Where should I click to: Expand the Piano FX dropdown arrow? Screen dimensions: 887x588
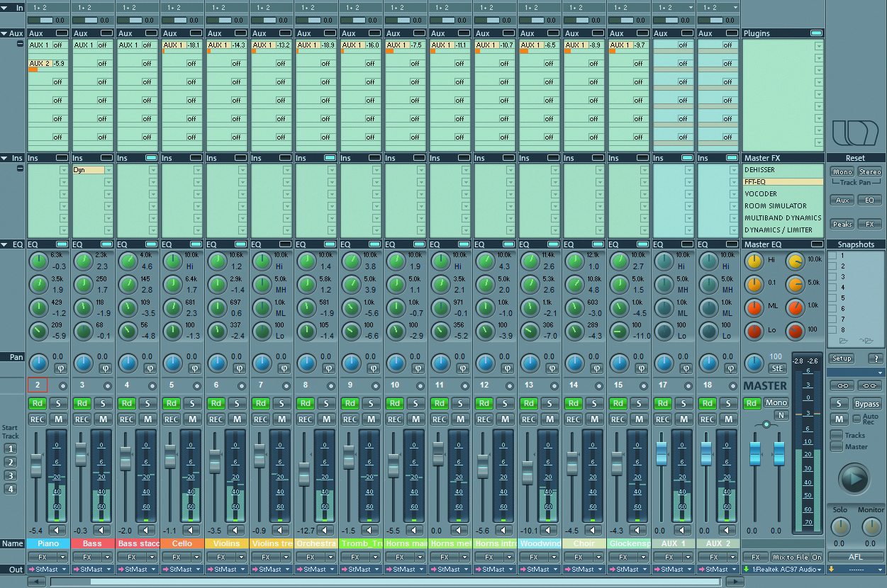click(x=62, y=558)
